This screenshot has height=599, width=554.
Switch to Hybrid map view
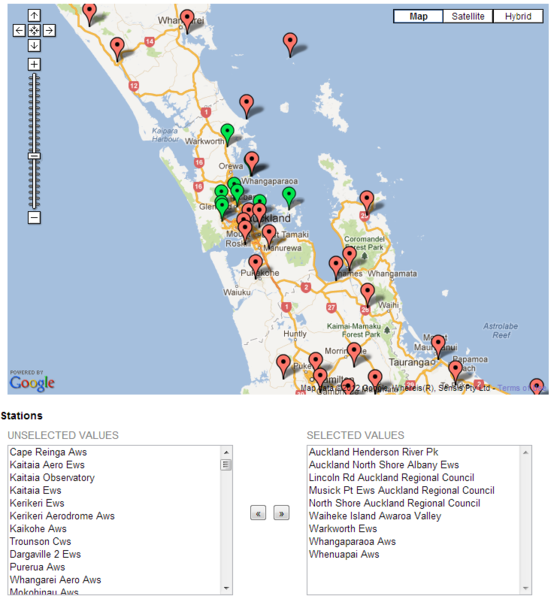pos(518,16)
